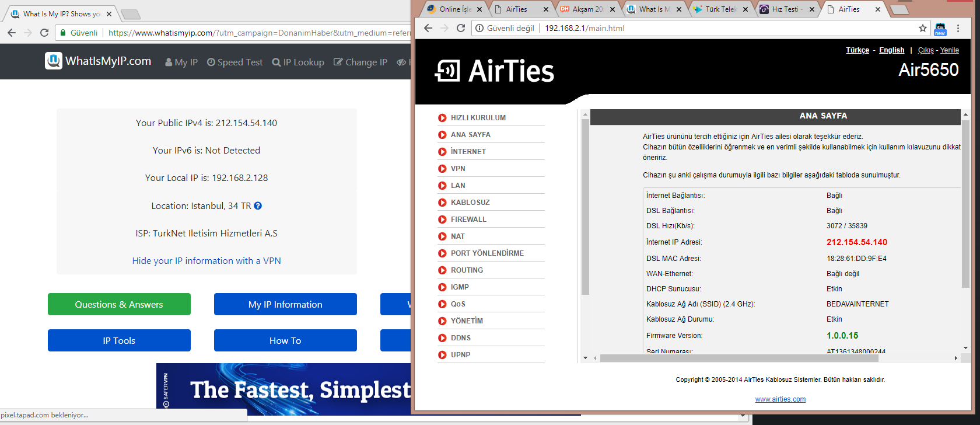
Task: Click the WhatIsMyIP.com logo
Action: pyautogui.click(x=98, y=61)
